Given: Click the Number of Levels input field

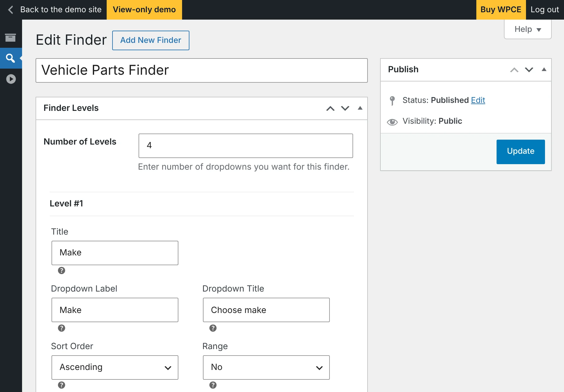Looking at the screenshot, I should click(x=246, y=146).
